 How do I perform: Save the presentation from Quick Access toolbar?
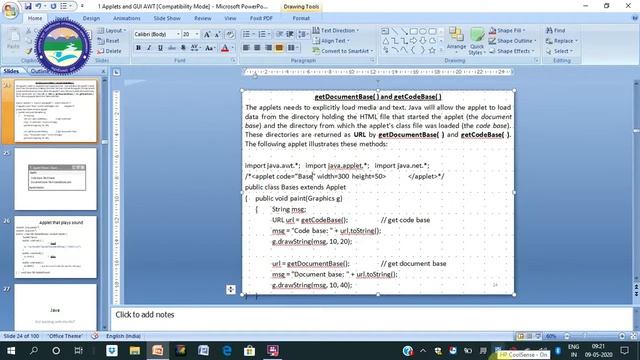[x=28, y=6]
